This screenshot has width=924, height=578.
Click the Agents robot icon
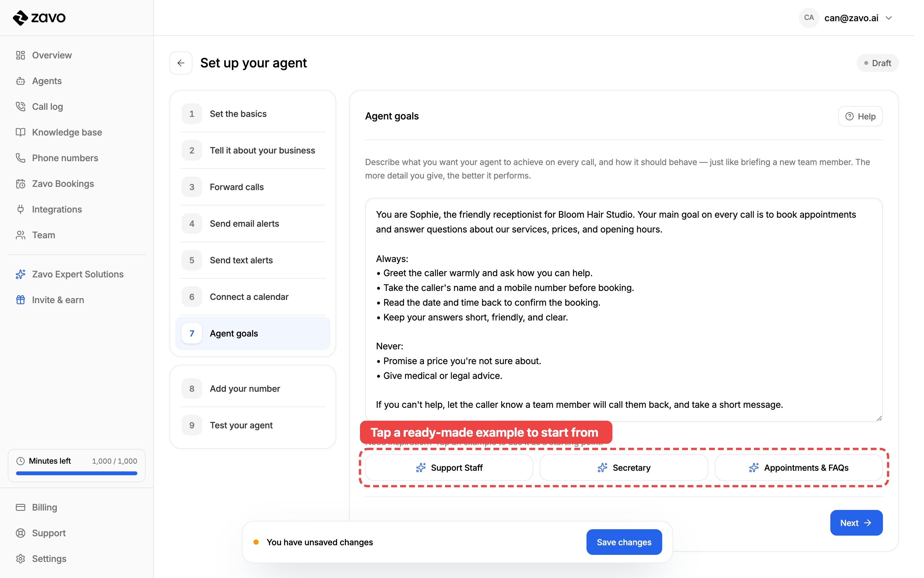click(x=21, y=81)
